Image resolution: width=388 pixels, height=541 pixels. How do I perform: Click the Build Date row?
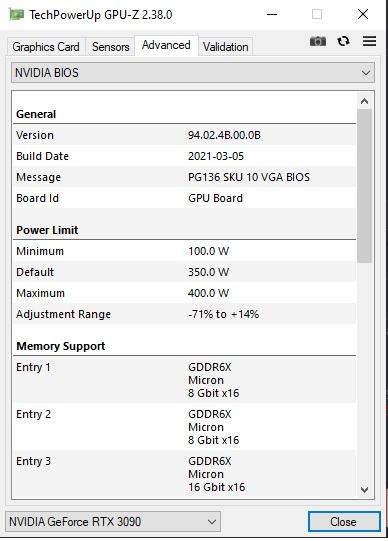pos(185,156)
